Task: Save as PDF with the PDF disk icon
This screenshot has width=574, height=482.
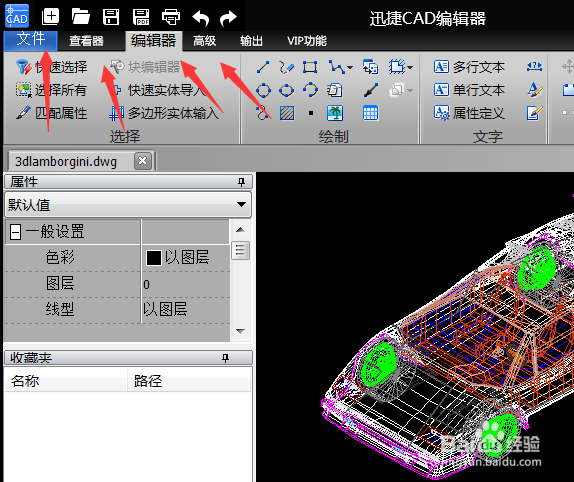Action: [x=141, y=17]
